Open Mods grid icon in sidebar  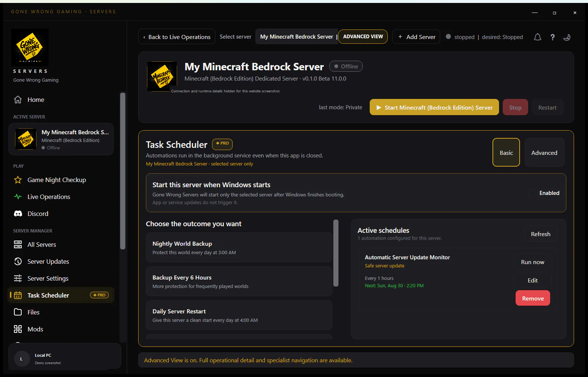click(18, 329)
